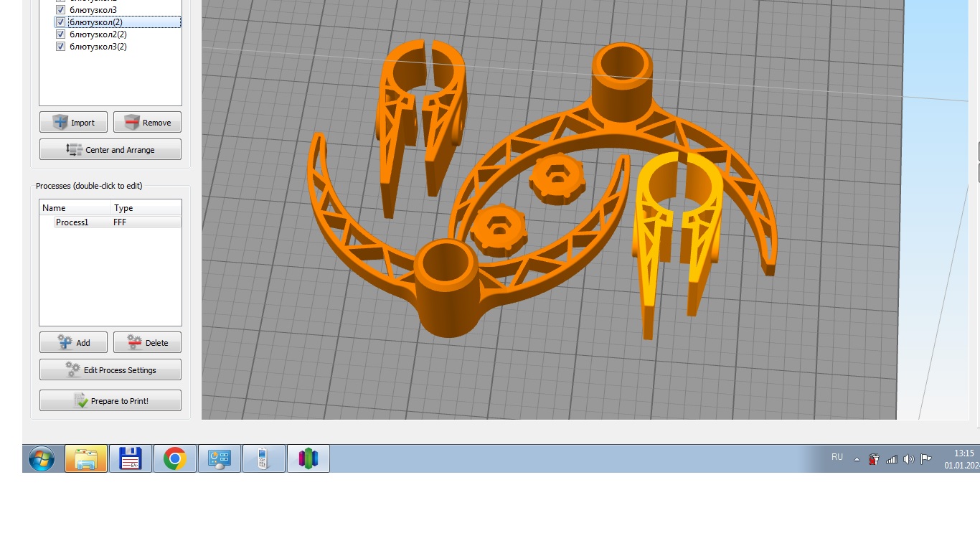
Task: Open the Control Panel taskbar icon
Action: tap(220, 458)
